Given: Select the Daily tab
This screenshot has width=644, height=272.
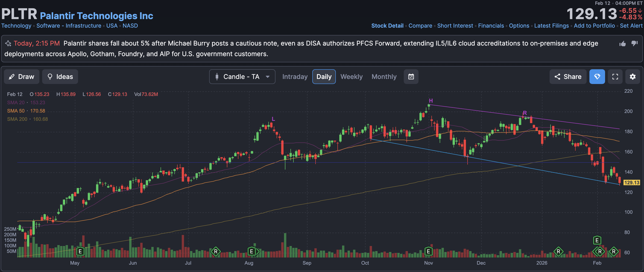Looking at the screenshot, I should [x=324, y=77].
